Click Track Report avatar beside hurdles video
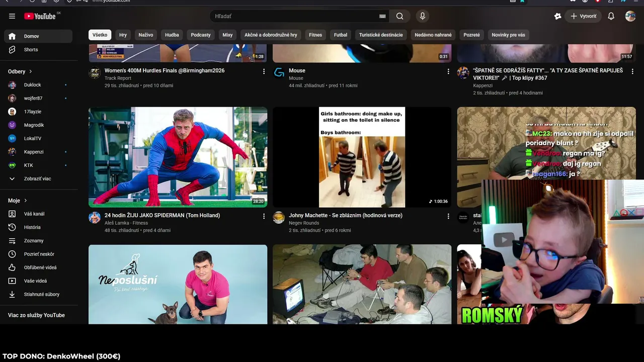Image resolution: width=644 pixels, height=362 pixels. click(x=95, y=73)
